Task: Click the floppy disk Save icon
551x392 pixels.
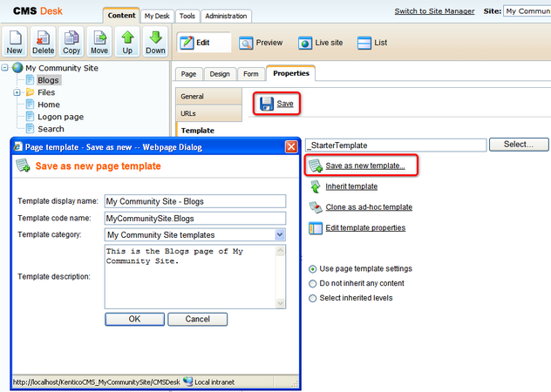Action: (x=267, y=104)
